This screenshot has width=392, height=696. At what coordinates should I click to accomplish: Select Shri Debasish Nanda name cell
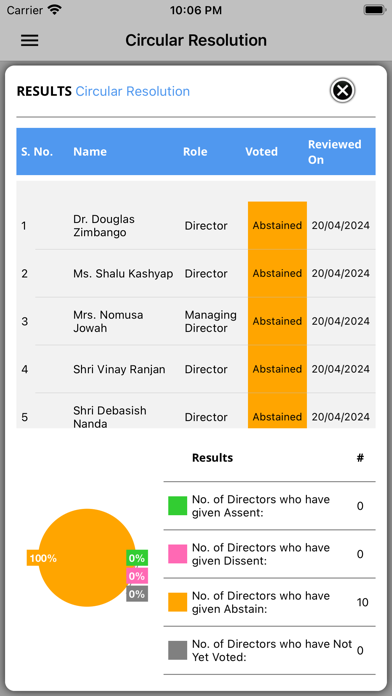click(x=110, y=417)
